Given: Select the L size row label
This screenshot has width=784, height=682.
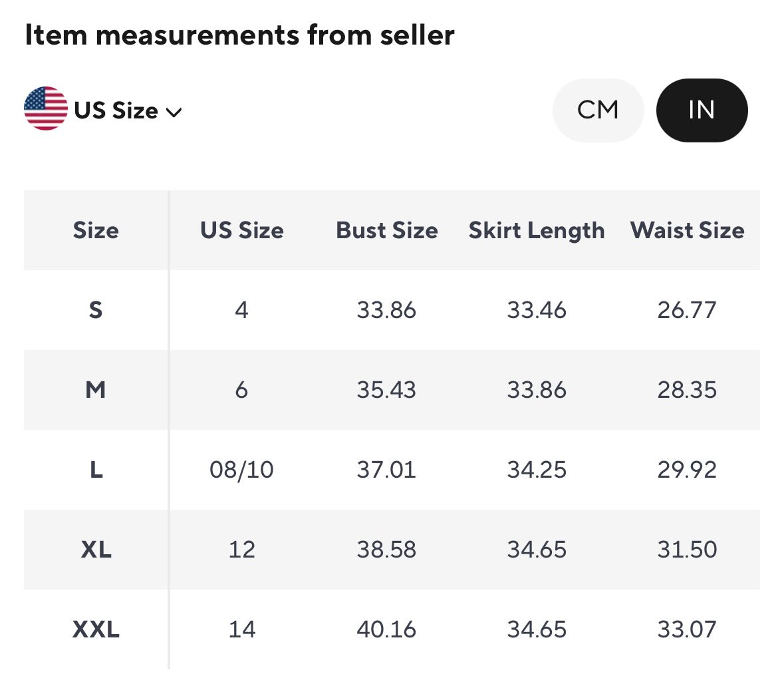Looking at the screenshot, I should pos(96,470).
